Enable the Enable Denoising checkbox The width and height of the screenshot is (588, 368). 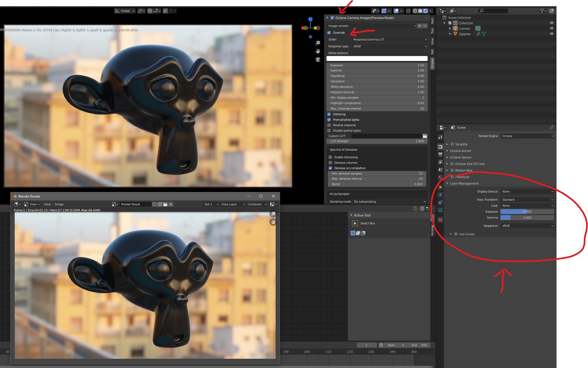pyautogui.click(x=330, y=157)
